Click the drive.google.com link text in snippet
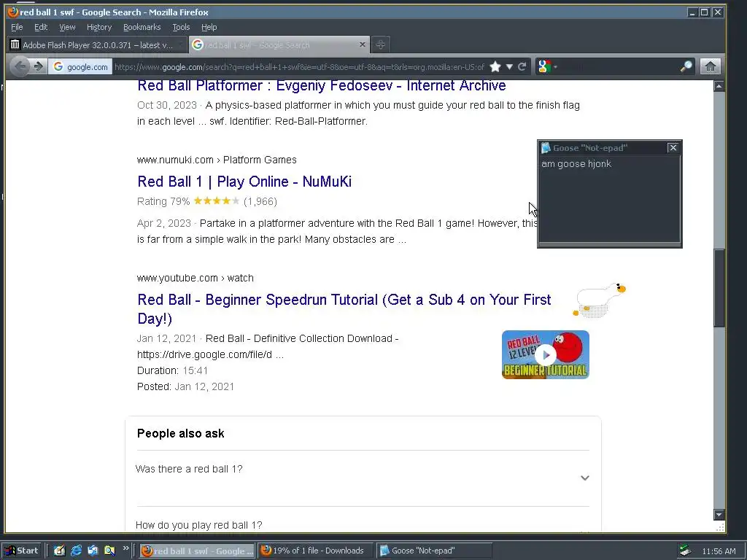 click(x=210, y=354)
